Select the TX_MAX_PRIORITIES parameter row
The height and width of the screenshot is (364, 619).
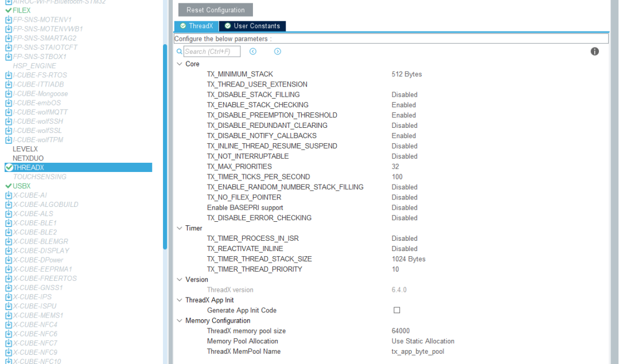click(x=239, y=166)
